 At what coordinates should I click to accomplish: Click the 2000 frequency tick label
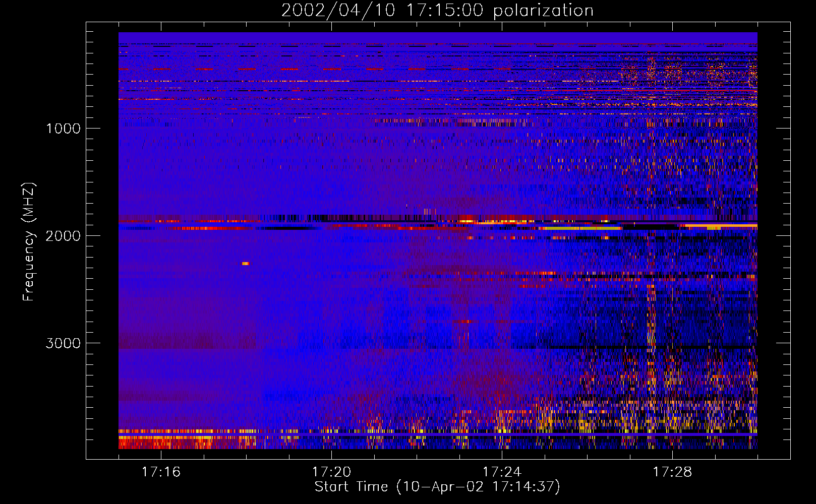(x=63, y=236)
